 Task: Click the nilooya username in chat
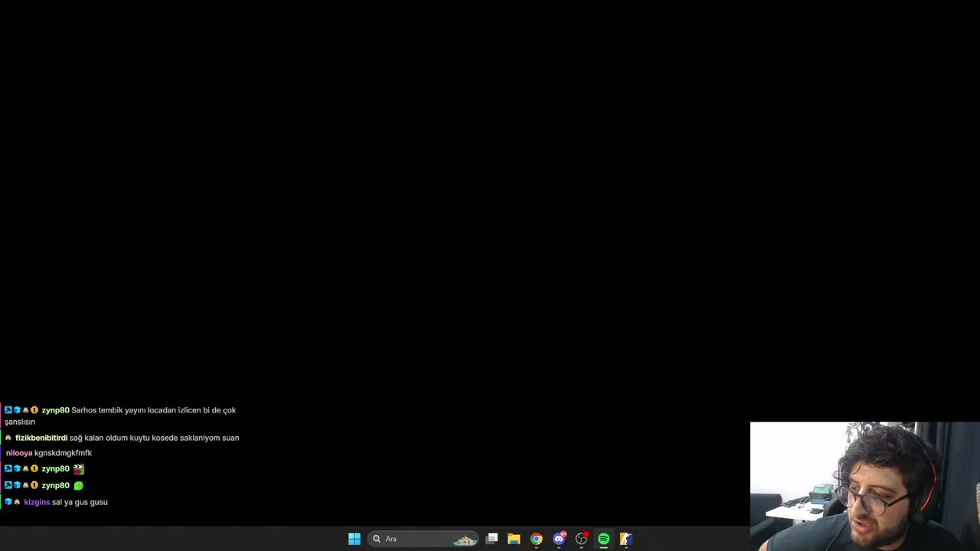point(19,453)
